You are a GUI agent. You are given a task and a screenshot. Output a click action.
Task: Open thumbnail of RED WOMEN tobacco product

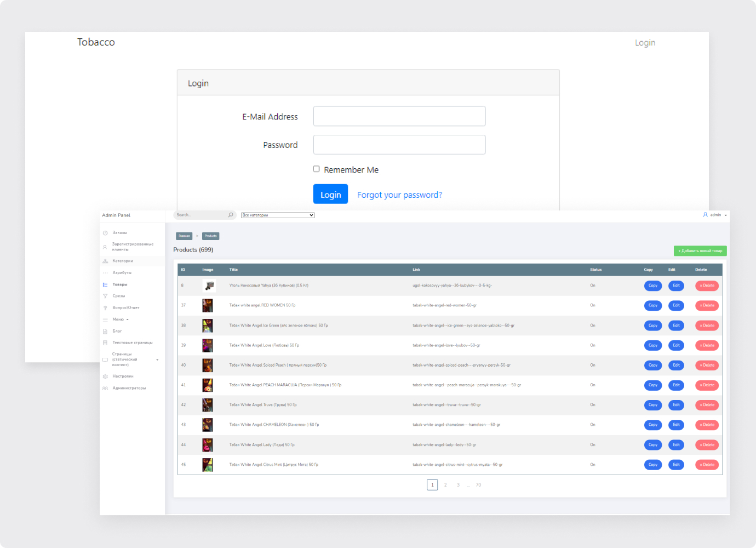click(208, 306)
